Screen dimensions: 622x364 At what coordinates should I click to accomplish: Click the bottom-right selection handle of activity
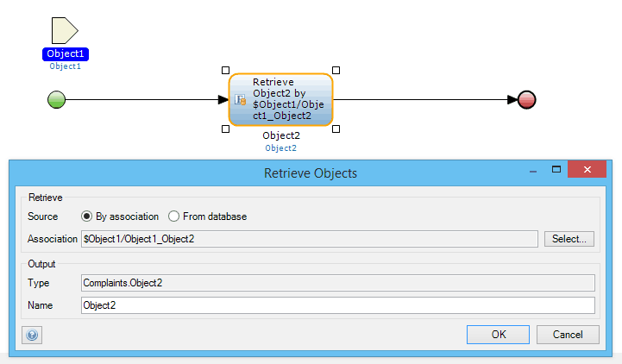[336, 129]
